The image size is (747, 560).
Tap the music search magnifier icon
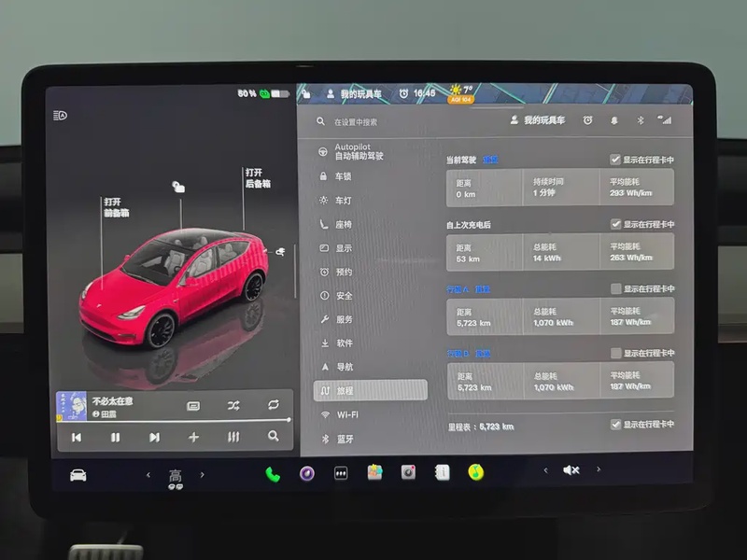click(x=273, y=436)
